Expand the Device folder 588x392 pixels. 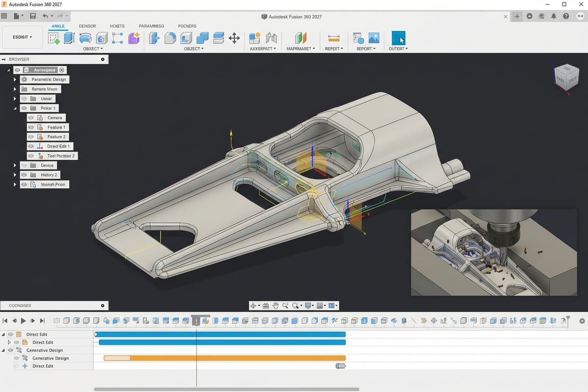[x=15, y=165]
